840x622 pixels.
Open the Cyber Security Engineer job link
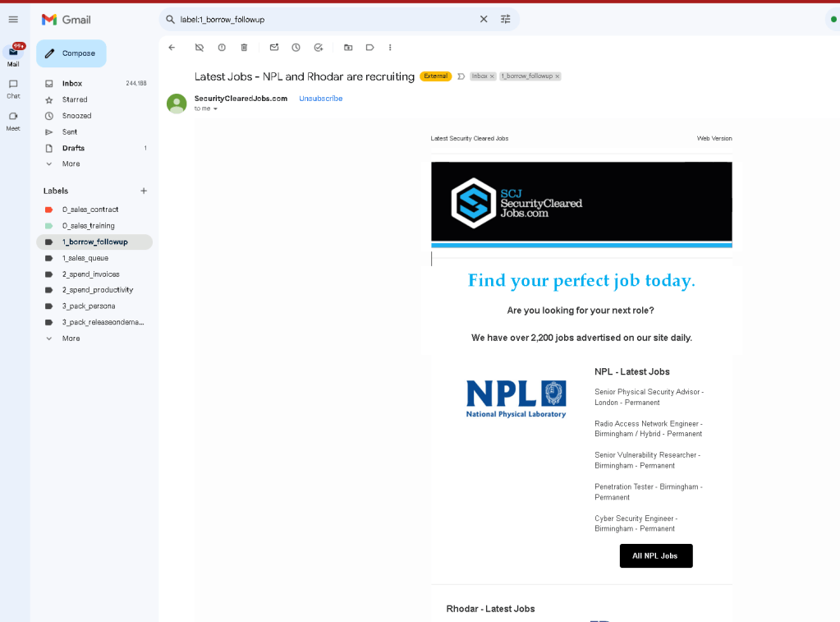click(636, 524)
